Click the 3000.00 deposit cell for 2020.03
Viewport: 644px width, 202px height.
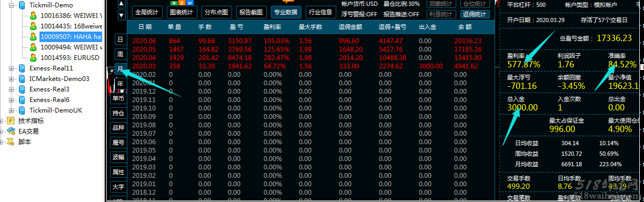click(430, 66)
